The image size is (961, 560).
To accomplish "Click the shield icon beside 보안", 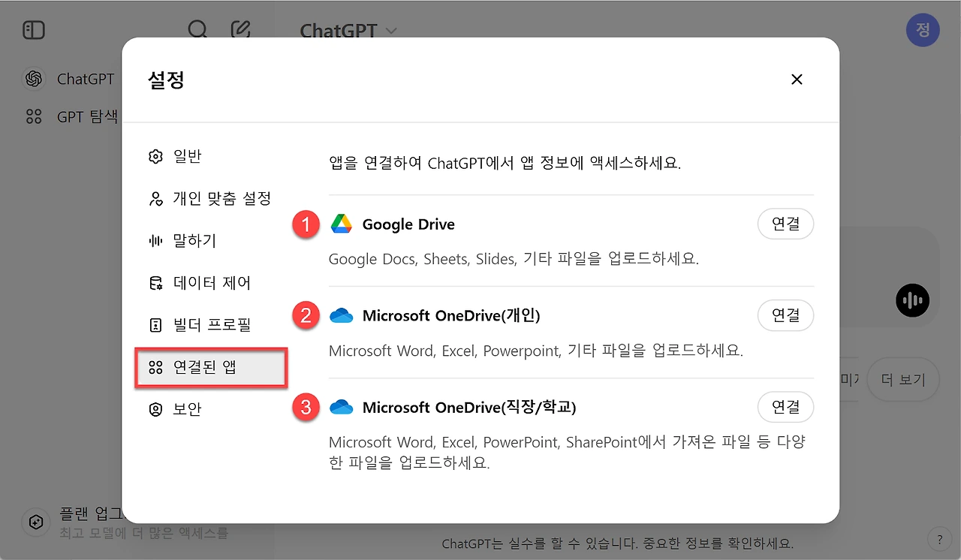I will point(155,409).
